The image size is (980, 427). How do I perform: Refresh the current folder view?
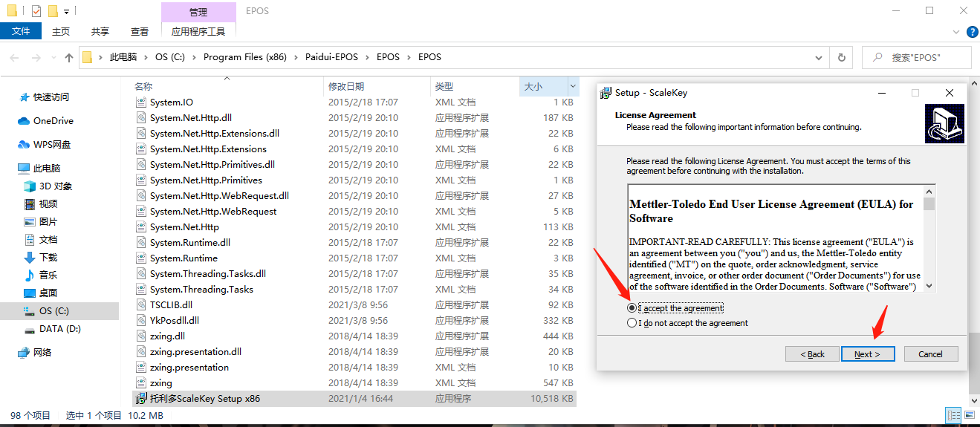tap(841, 57)
